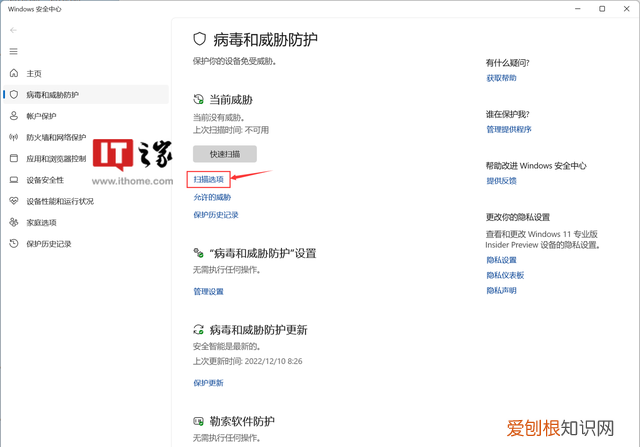Click the 勒索软件防护 heading
The width and height of the screenshot is (640, 447).
(242, 421)
